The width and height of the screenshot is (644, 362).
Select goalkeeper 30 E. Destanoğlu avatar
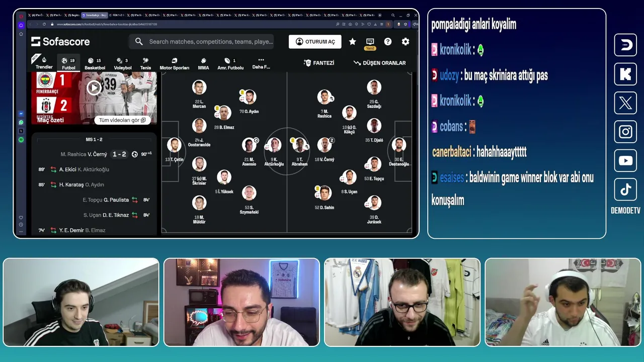pyautogui.click(x=399, y=145)
